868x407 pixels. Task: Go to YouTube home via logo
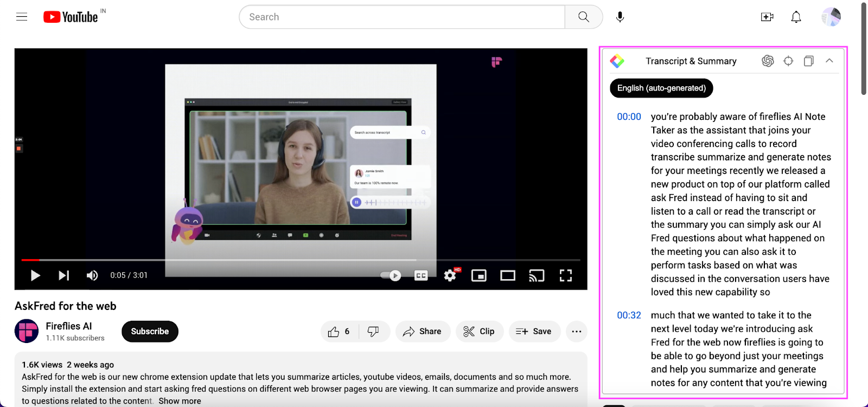tap(71, 17)
